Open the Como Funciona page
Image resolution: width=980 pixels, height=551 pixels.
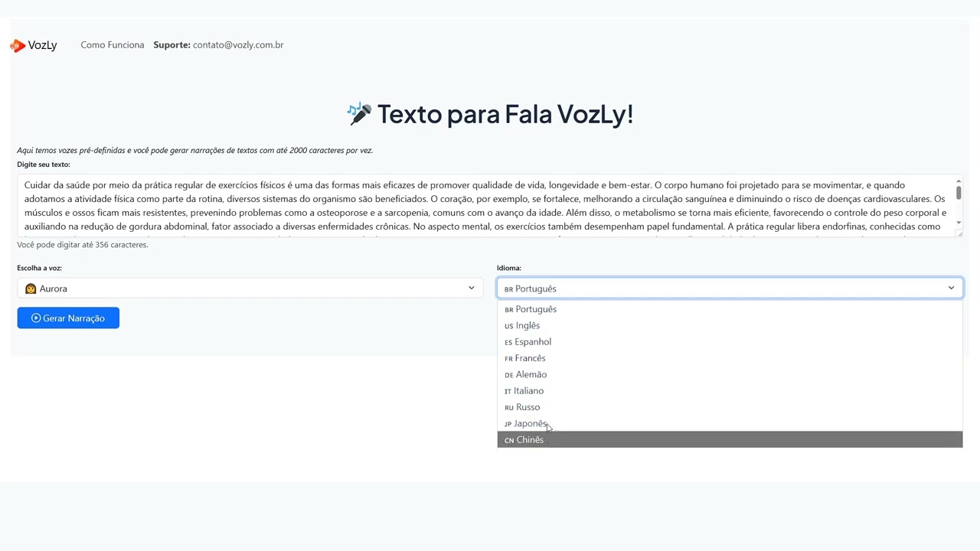[x=113, y=45]
